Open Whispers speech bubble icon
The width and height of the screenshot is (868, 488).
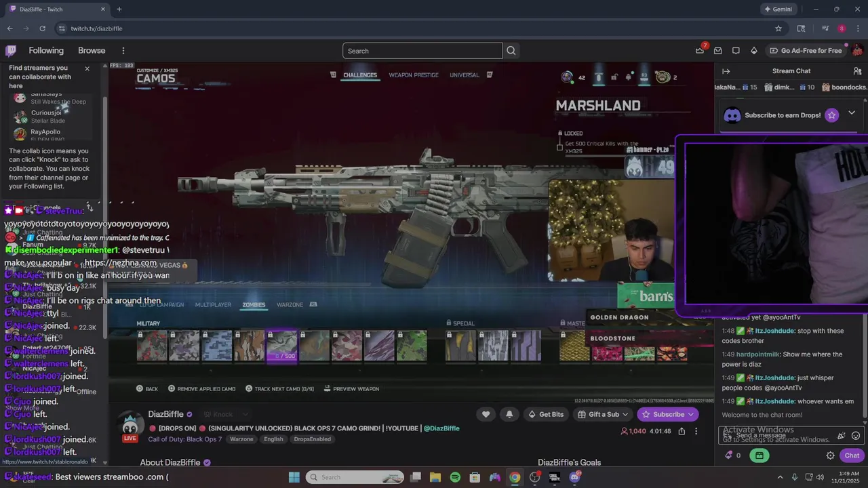pos(736,50)
